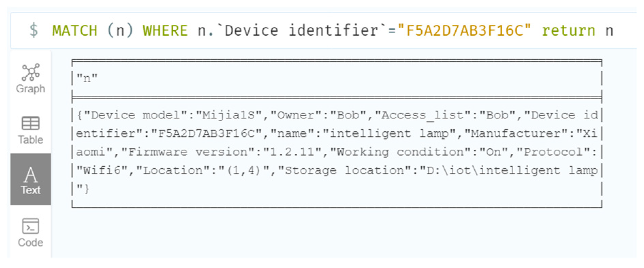
Task: Click the return keyword in the query
Action: (568, 31)
